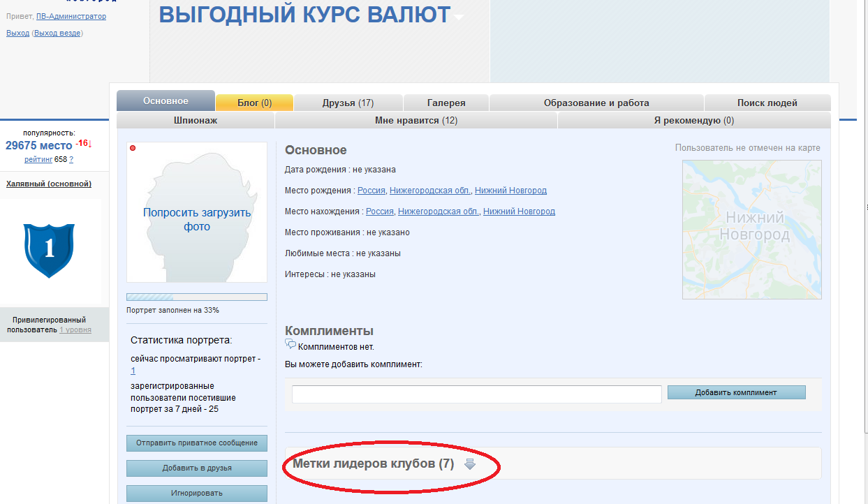868x504 pixels.
Task: Switch to the Блог (0) tab
Action: click(254, 103)
